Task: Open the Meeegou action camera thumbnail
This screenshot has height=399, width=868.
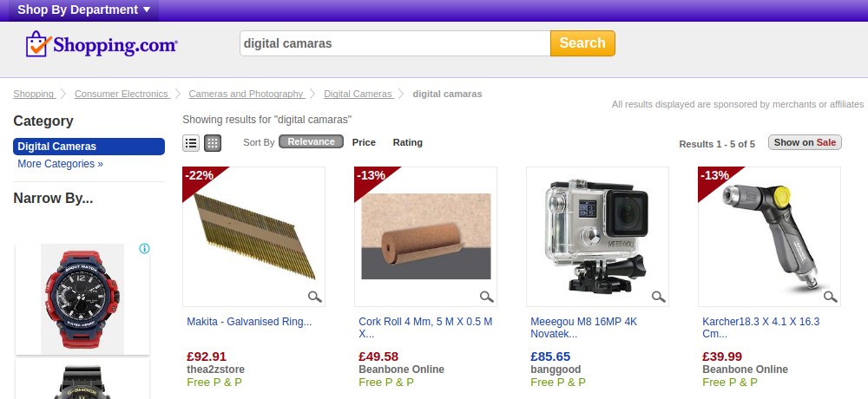Action: pyautogui.click(x=597, y=237)
